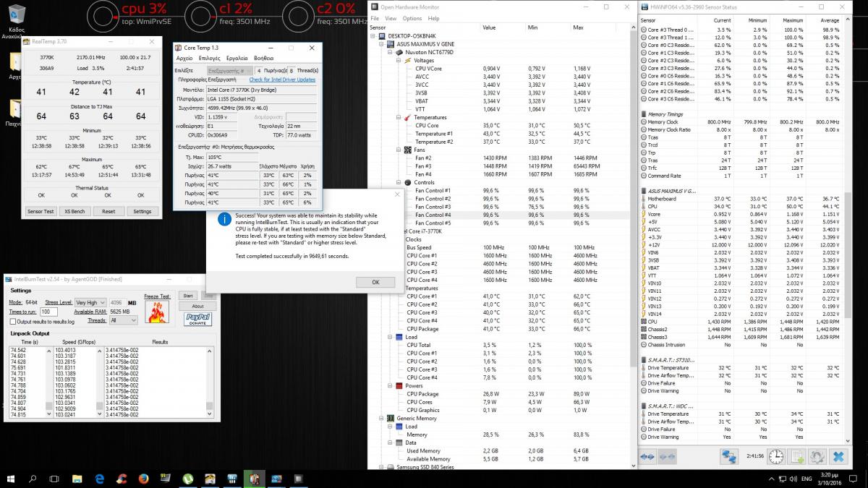Click the network icon in system tray

click(783, 479)
